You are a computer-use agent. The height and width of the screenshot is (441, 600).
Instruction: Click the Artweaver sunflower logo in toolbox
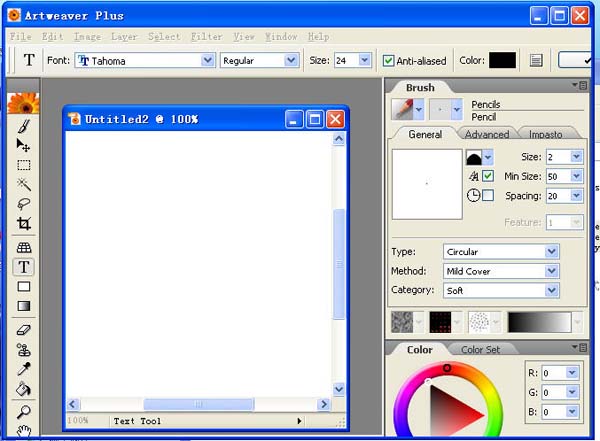click(23, 103)
